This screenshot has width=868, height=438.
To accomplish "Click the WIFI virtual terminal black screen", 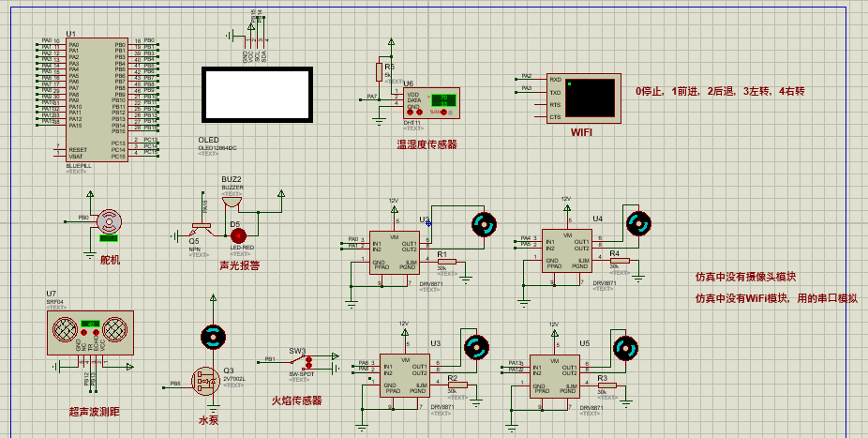I will (590, 98).
